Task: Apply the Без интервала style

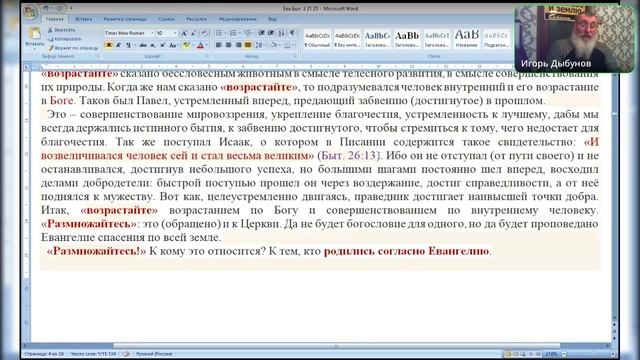Action: point(347,39)
